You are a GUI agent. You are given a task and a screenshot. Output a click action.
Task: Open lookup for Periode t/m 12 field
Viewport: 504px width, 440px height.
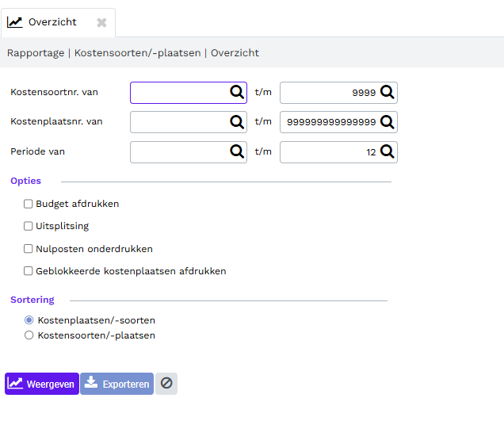[387, 151]
